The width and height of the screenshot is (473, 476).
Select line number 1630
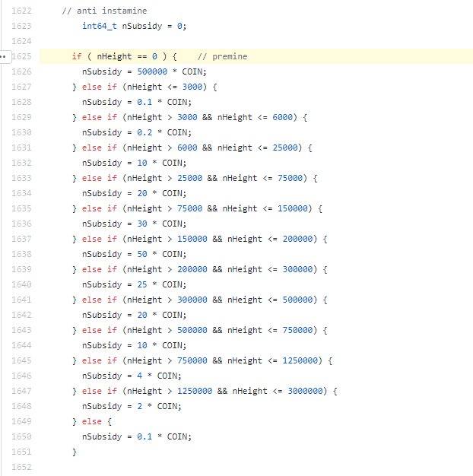pos(21,132)
